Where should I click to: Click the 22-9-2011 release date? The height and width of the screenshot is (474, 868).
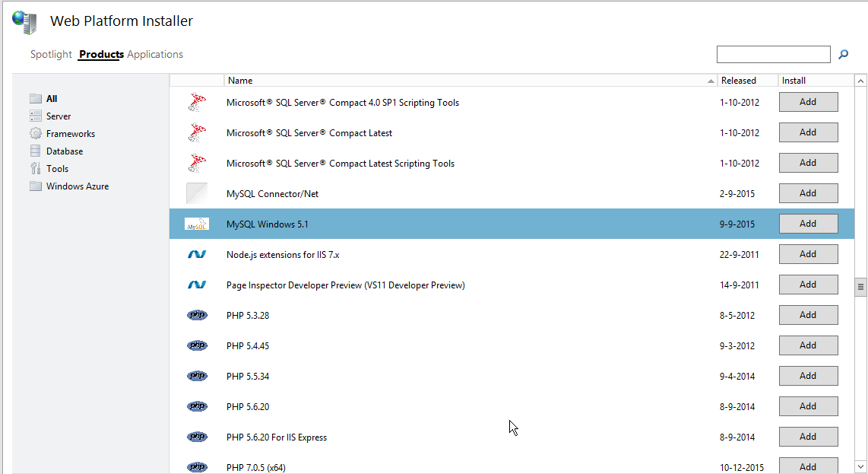click(x=740, y=255)
